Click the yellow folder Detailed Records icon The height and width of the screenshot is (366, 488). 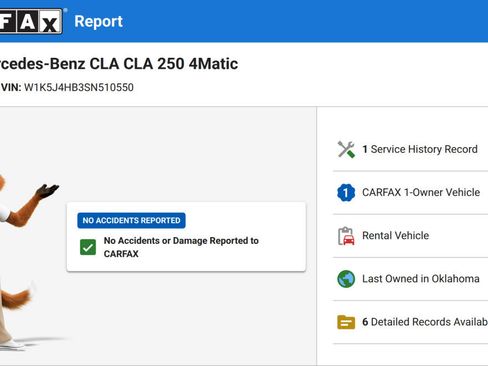click(x=346, y=322)
